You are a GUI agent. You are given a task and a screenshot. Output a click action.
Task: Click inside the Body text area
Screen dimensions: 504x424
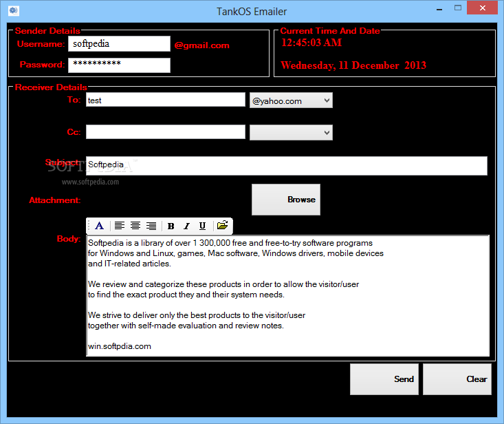287,296
